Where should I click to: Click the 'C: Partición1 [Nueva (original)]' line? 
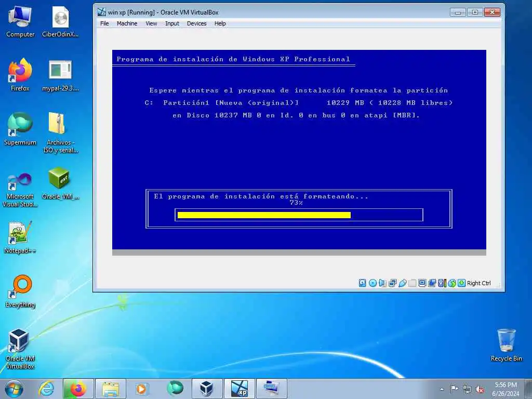tap(299, 103)
